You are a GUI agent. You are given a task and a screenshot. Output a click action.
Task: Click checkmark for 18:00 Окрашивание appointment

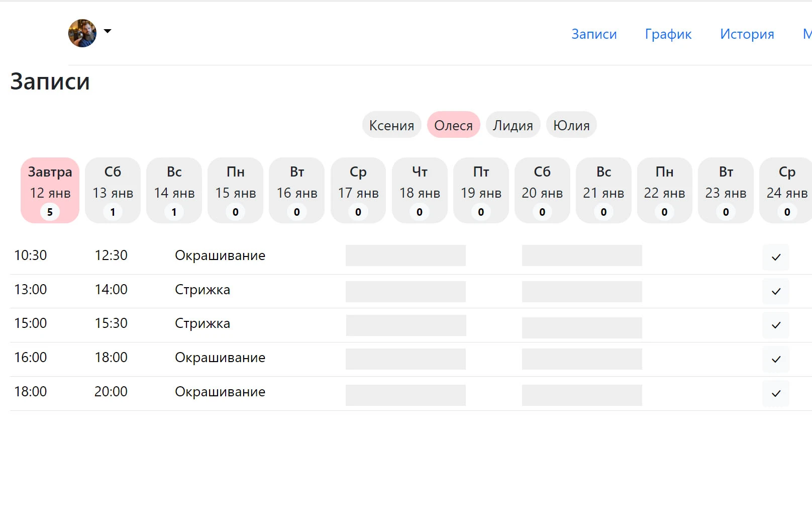click(776, 393)
